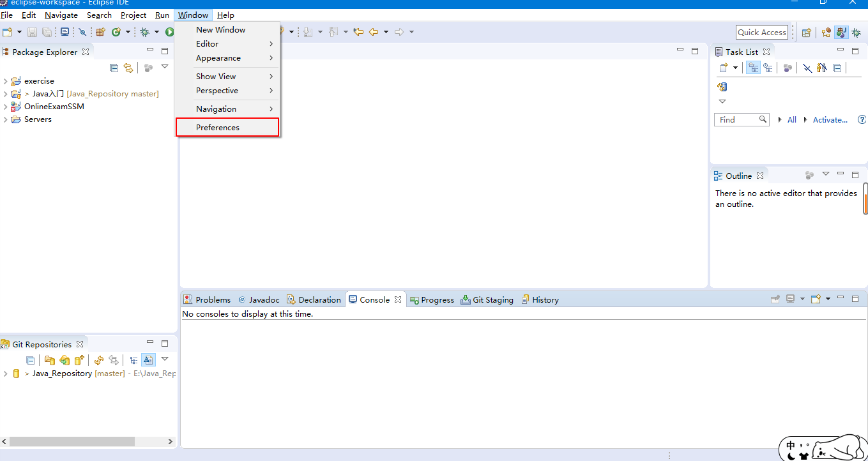Screen dimensions: 868x461
Task: Click the New wizard toolbar icon
Action: tap(8, 32)
